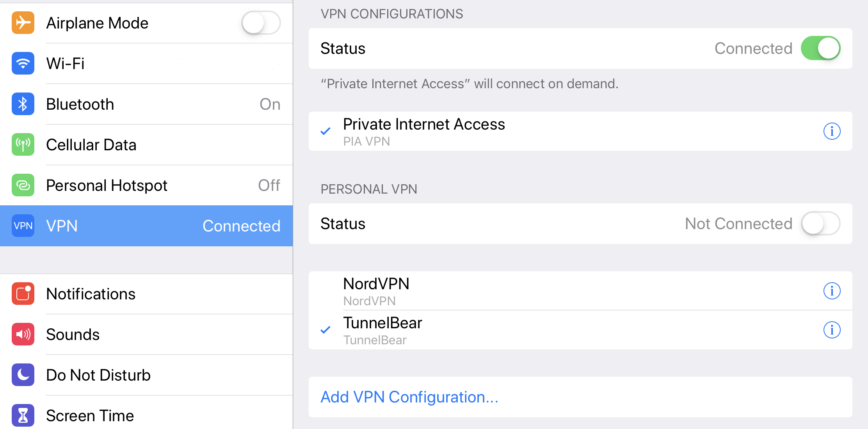Choose the TunnelBear VPN configuration

point(382,330)
